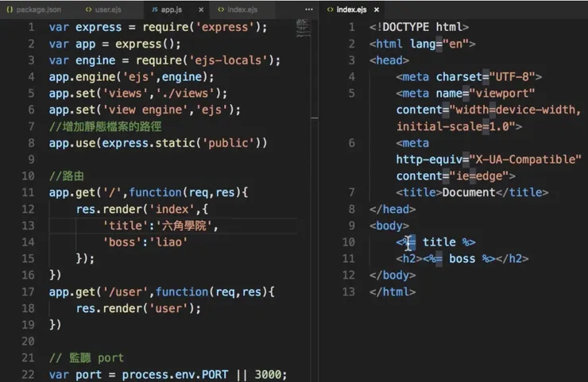This screenshot has width=588, height=382.
Task: Click the code minimap in left editor
Action: click(x=303, y=28)
